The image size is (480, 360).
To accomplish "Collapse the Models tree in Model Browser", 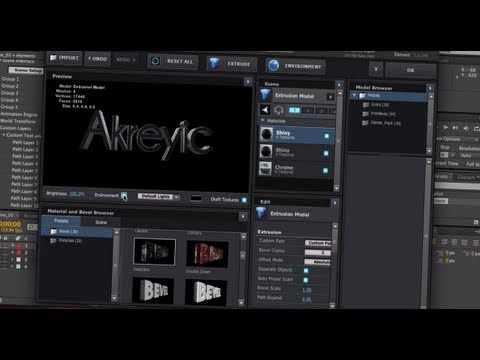I will 354,95.
